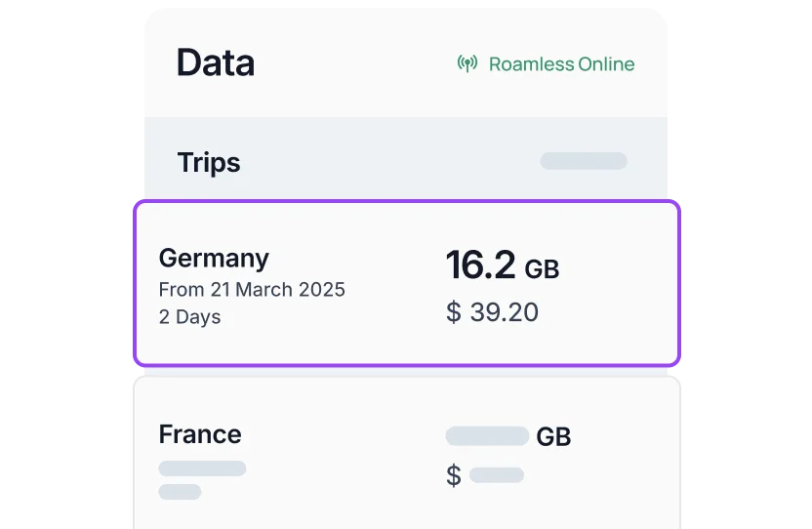Select the Germany trip card

[407, 283]
